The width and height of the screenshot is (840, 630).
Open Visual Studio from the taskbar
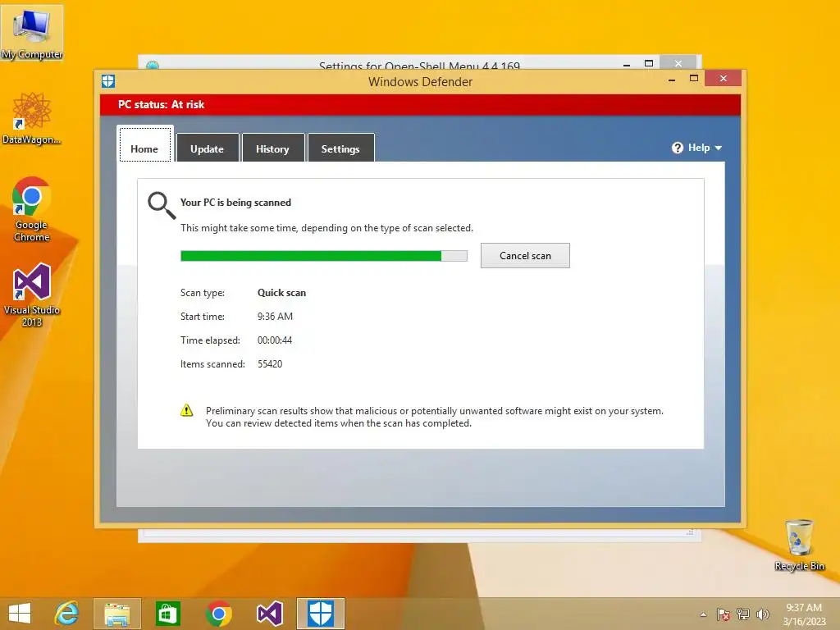269,614
